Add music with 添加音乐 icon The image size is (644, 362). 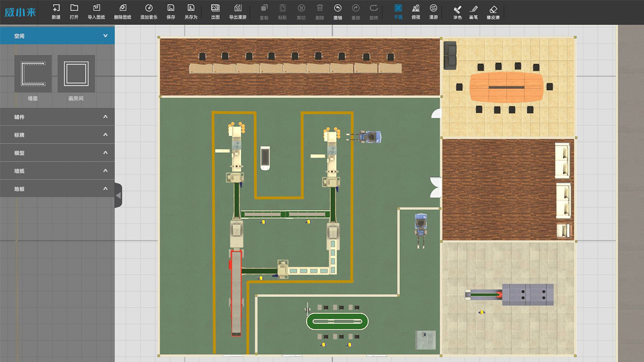pos(148,11)
